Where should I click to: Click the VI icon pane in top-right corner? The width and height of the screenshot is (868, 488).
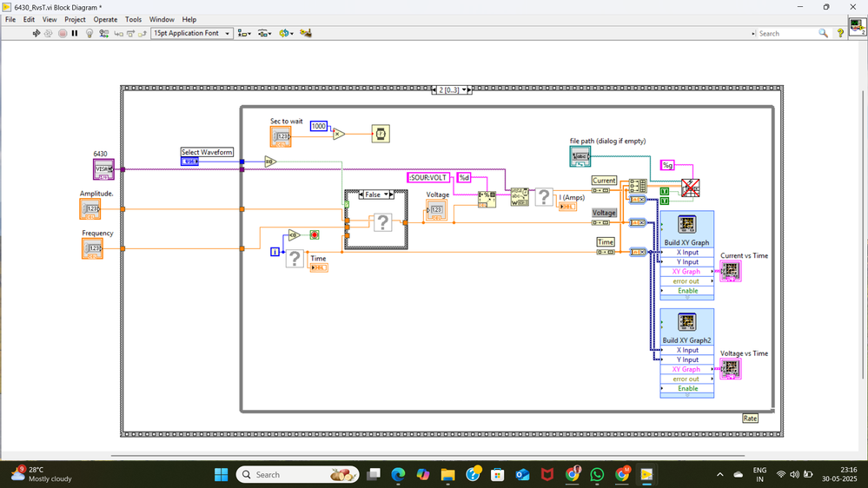pyautogui.click(x=858, y=27)
